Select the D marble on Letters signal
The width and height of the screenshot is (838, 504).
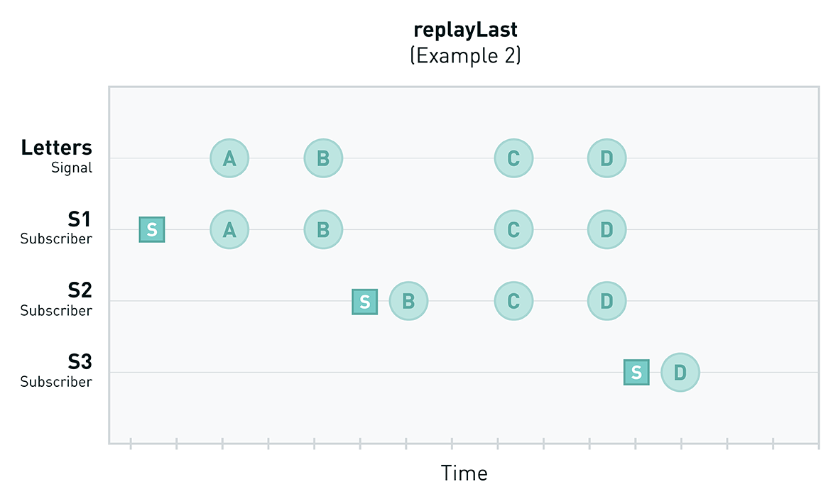pos(606,158)
